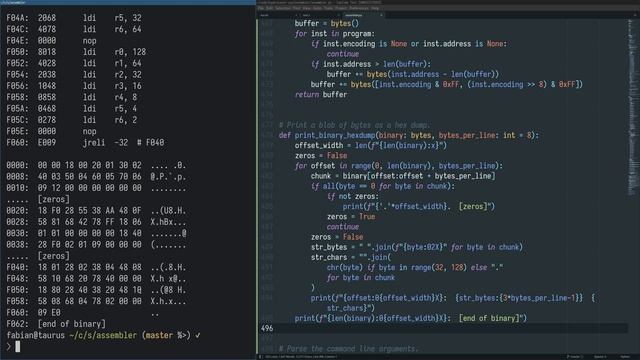This screenshot has height=360, width=640.
Task: Click the 'for inst in program:' code line
Action: [x=335, y=33]
